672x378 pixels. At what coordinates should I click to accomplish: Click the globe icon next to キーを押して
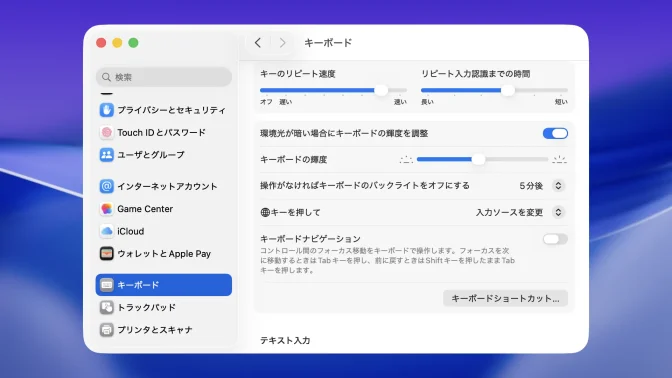click(x=265, y=212)
